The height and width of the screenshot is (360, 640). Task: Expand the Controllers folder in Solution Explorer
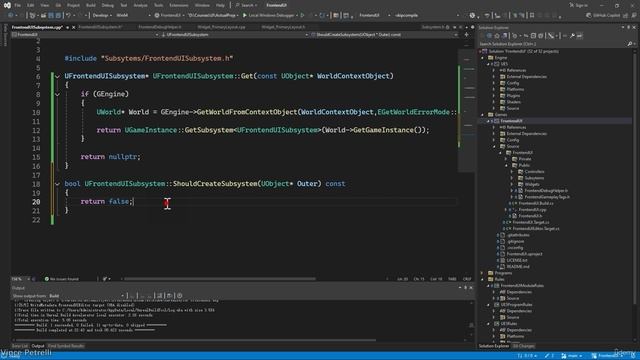512,172
